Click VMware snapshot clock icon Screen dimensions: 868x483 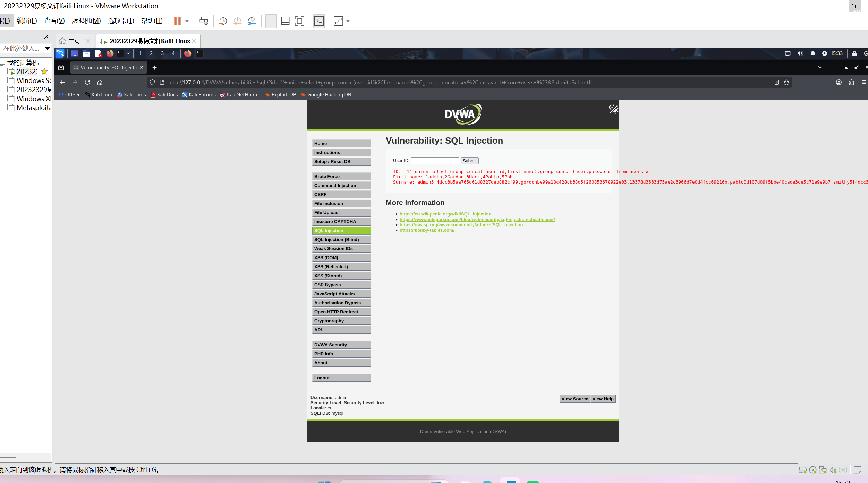[x=223, y=21]
